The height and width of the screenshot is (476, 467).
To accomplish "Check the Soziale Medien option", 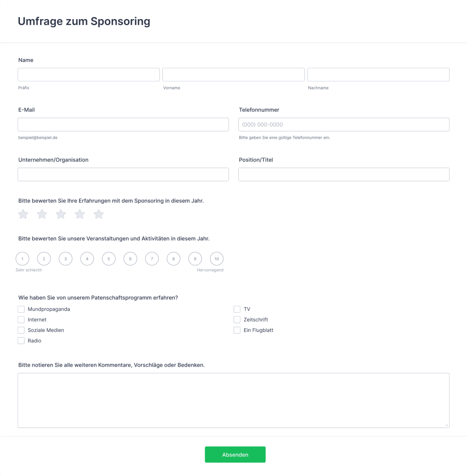I will (x=21, y=330).
